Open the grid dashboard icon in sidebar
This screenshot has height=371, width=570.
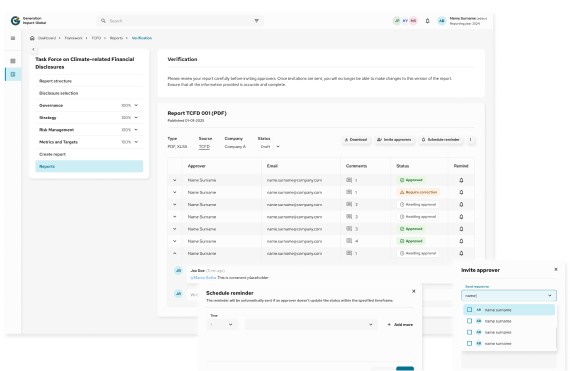pyautogui.click(x=13, y=61)
